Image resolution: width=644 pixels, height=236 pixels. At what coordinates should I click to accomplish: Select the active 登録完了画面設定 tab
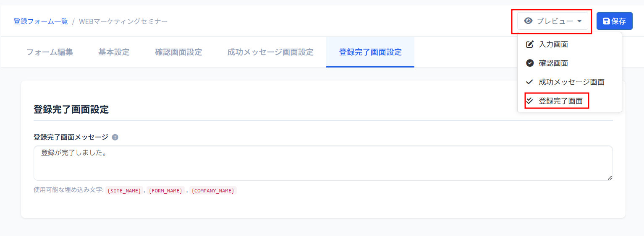pos(370,52)
